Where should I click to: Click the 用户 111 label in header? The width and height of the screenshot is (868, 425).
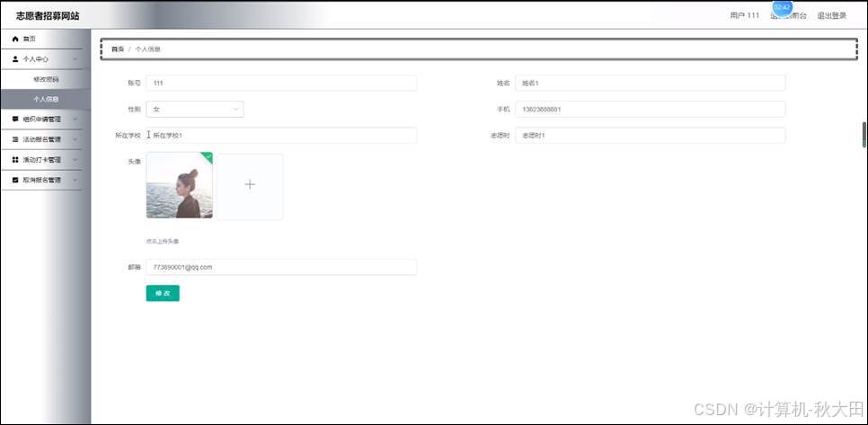coord(745,15)
